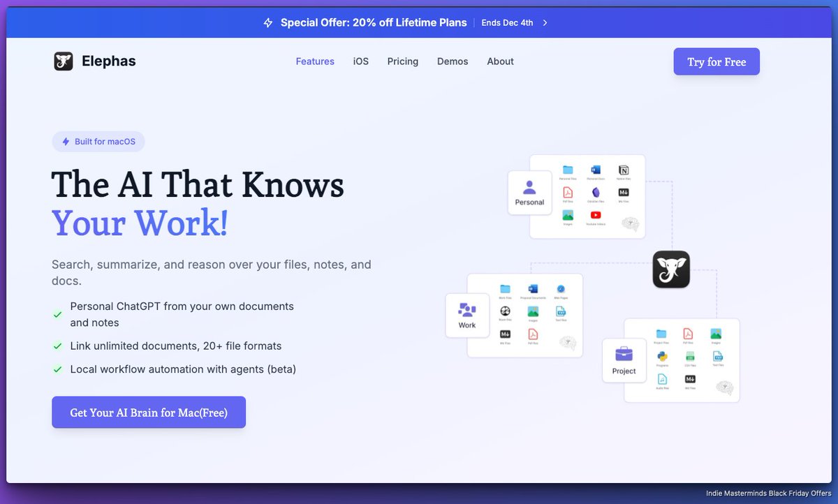Click the Markdown icon in Work panel
838x504 pixels.
coord(505,334)
